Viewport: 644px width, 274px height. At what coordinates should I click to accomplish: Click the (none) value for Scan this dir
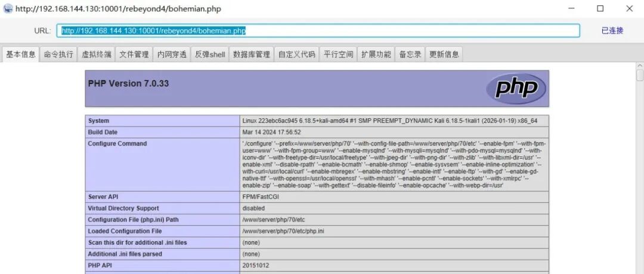251,243
